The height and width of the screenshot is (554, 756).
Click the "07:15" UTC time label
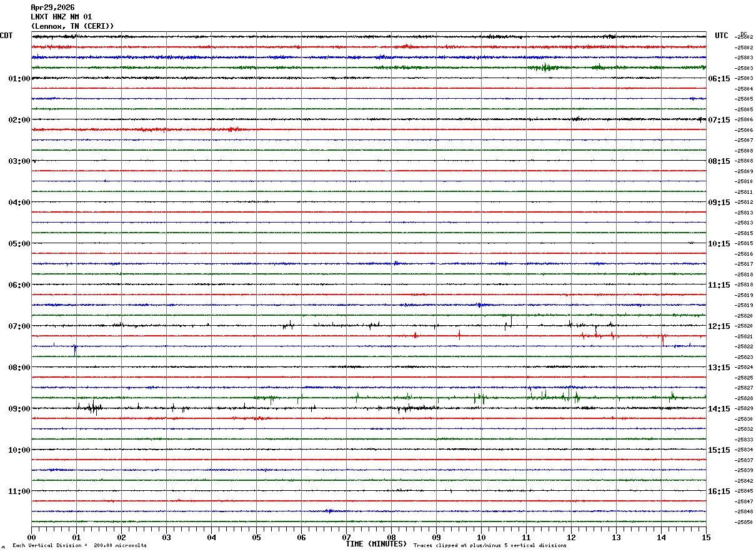click(719, 120)
